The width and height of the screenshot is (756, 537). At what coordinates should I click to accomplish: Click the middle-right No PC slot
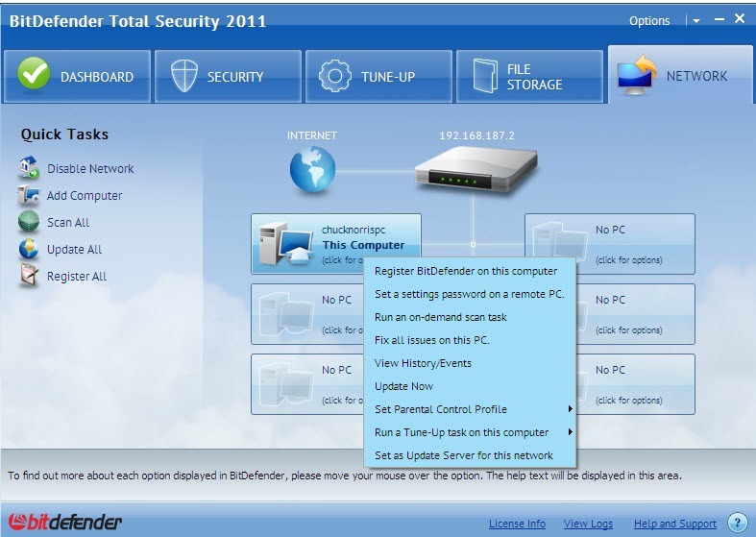coord(636,314)
